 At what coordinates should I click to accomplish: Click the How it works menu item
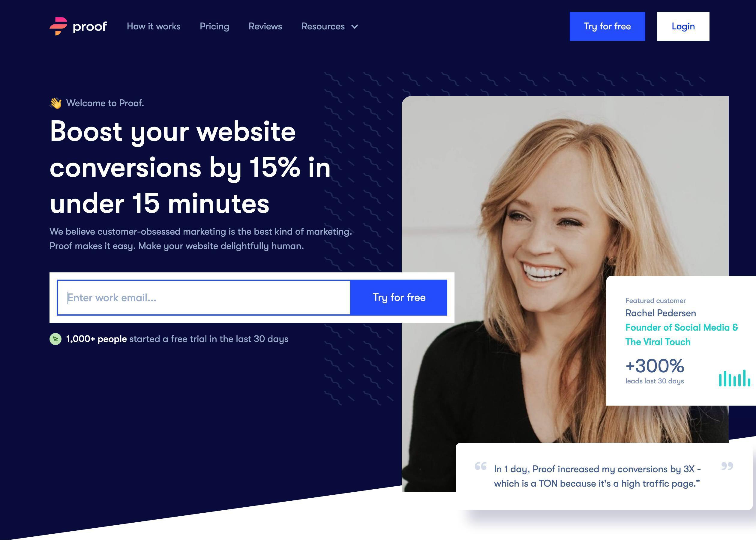[153, 26]
